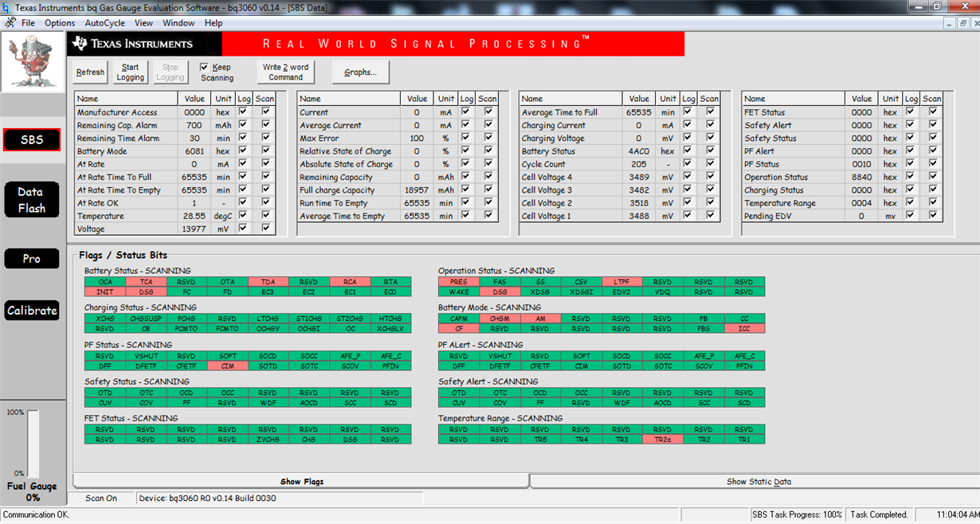Toggle Log checkbox for Cell Voltage 1 row

click(x=688, y=216)
